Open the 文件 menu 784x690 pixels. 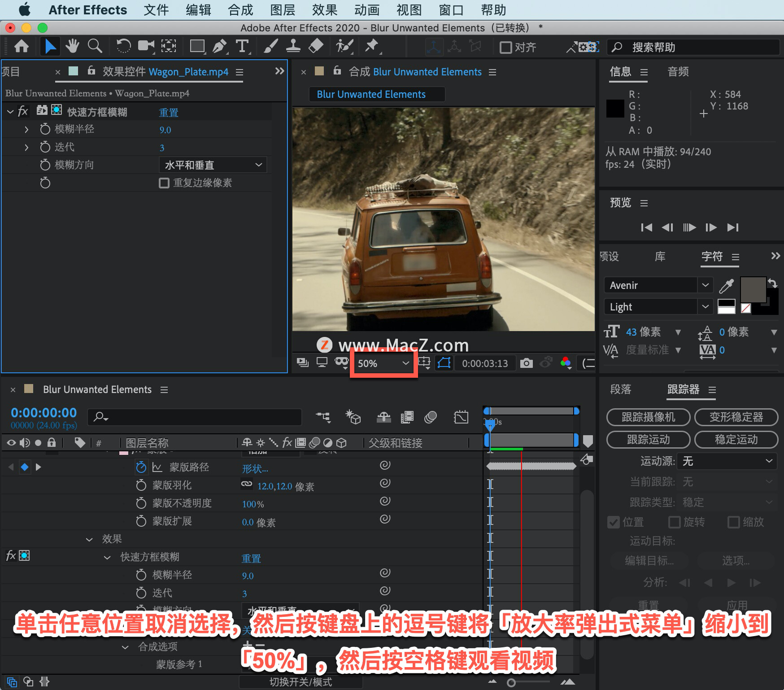click(156, 10)
